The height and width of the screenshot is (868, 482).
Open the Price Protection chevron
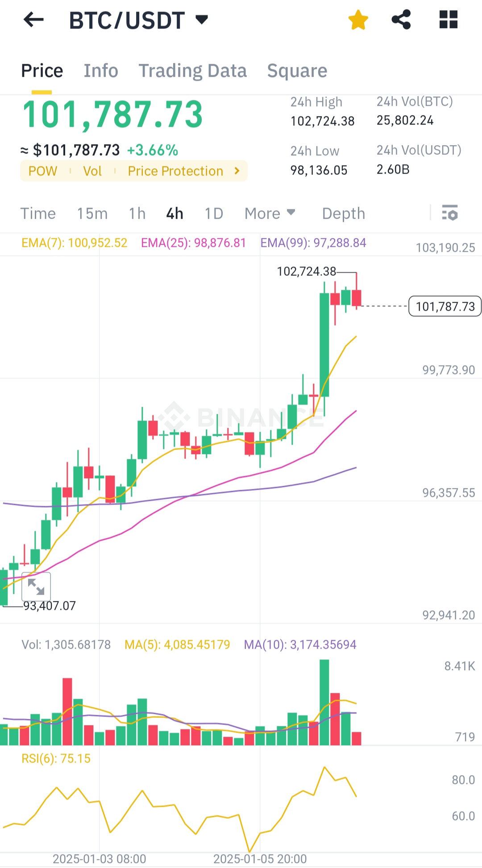coord(237,171)
